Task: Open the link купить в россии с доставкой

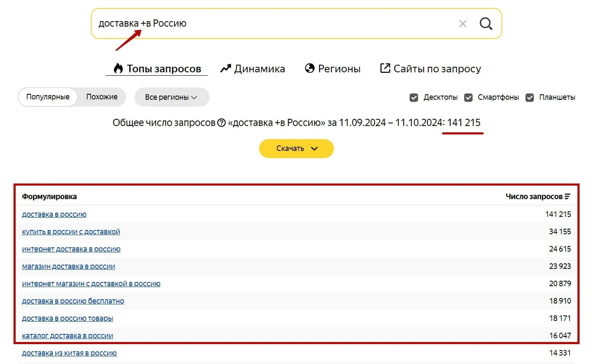Action: point(71,232)
